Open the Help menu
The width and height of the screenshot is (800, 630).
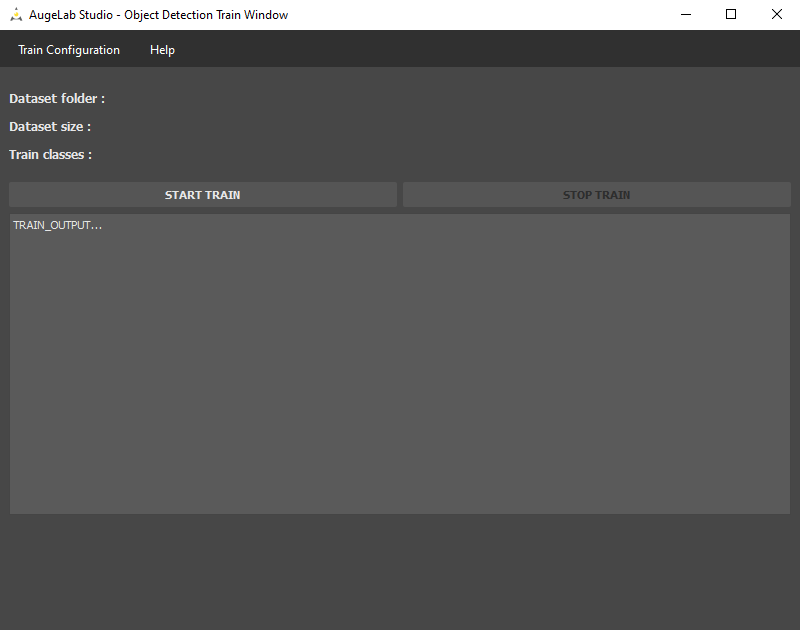tap(162, 50)
